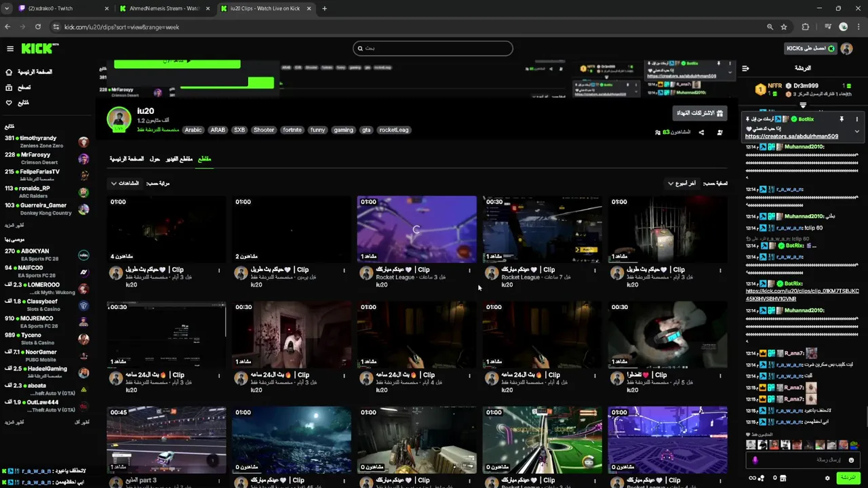Viewport: 868px width, 488px height.
Task: Open sidebar channel OutLaw444
Action: (46, 405)
